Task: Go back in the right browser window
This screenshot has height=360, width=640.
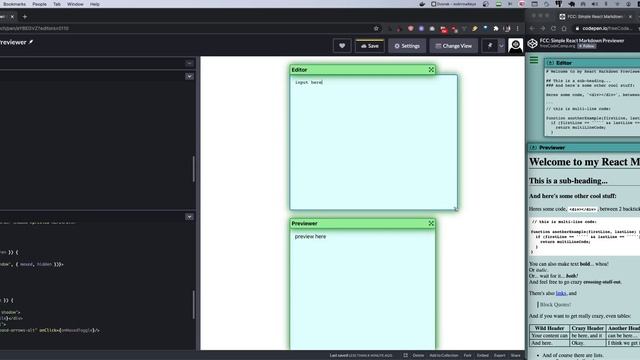Action: click(532, 29)
